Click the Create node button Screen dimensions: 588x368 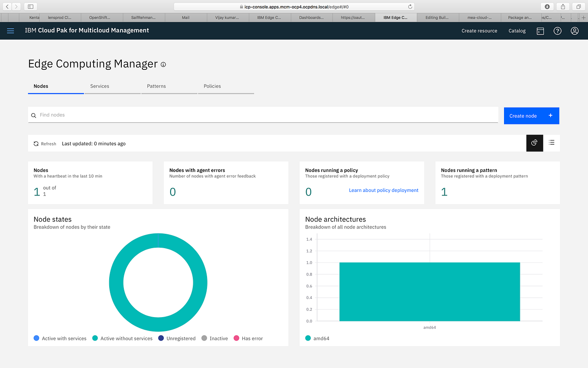pyautogui.click(x=531, y=115)
